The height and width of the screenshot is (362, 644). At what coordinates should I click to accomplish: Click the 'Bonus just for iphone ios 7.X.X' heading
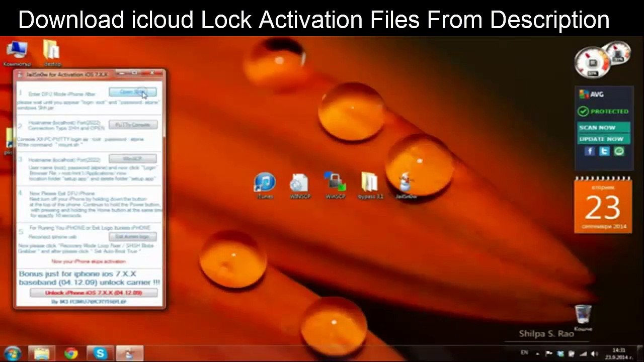click(x=89, y=278)
